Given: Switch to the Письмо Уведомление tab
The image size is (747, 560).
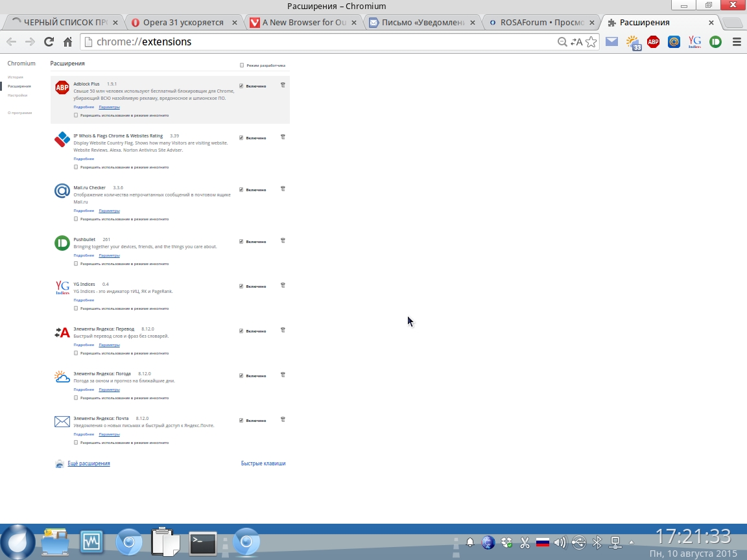Looking at the screenshot, I should pyautogui.click(x=422, y=23).
